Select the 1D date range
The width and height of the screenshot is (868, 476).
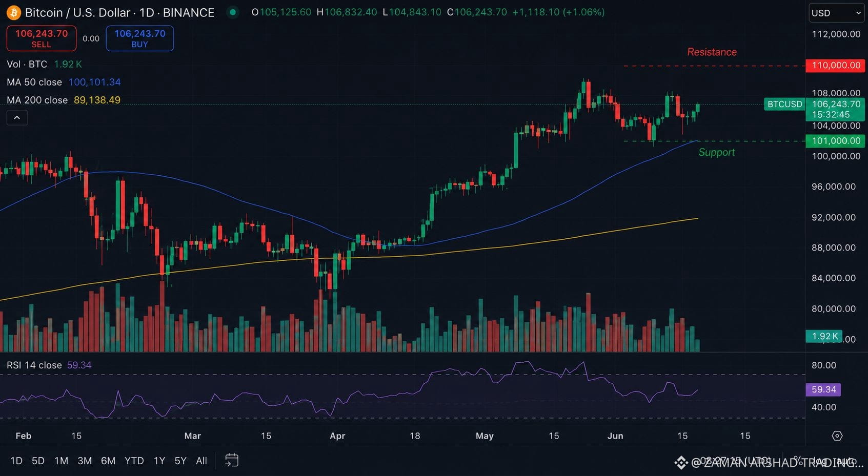coord(16,461)
